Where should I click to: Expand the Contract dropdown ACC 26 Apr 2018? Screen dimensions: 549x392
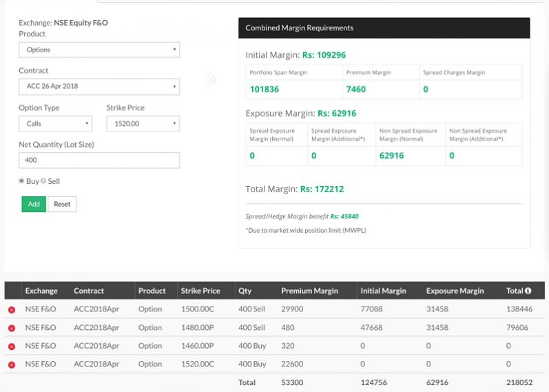pyautogui.click(x=99, y=87)
